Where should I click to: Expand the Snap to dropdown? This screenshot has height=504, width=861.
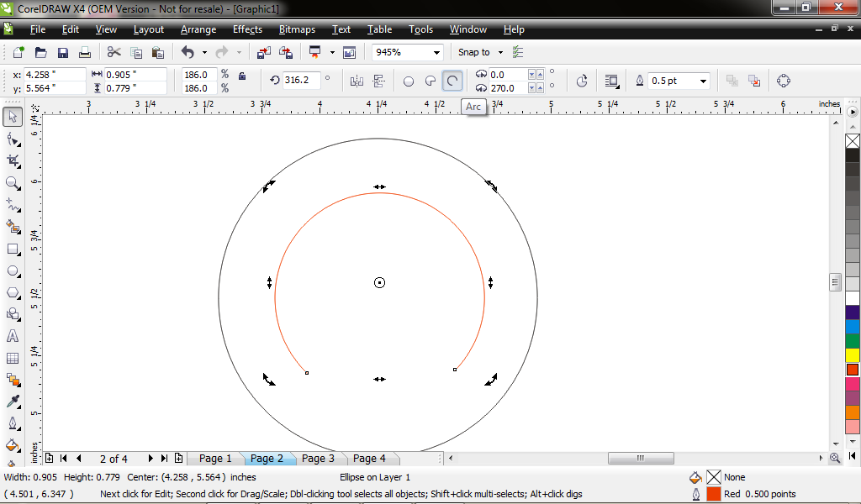[499, 52]
